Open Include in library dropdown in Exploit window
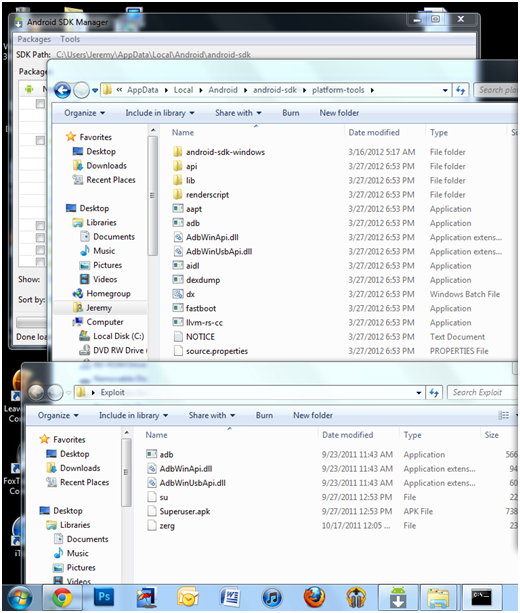 [x=133, y=416]
